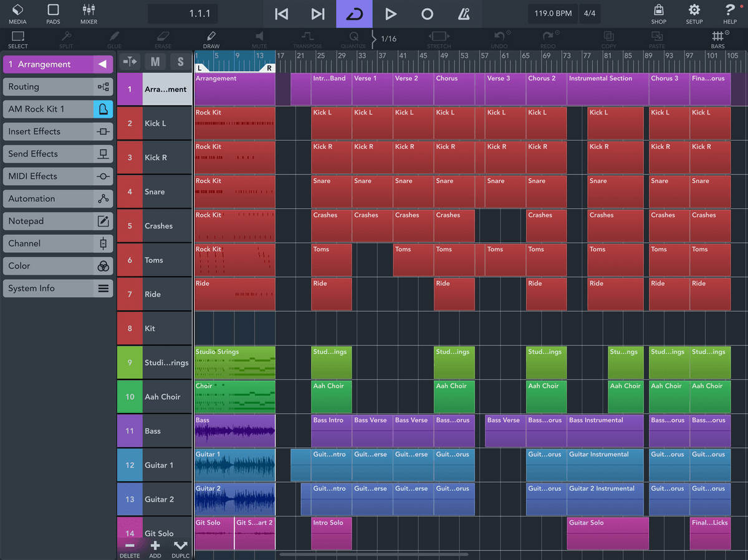Select the Glue tool
This screenshot has width=748, height=560.
click(114, 39)
